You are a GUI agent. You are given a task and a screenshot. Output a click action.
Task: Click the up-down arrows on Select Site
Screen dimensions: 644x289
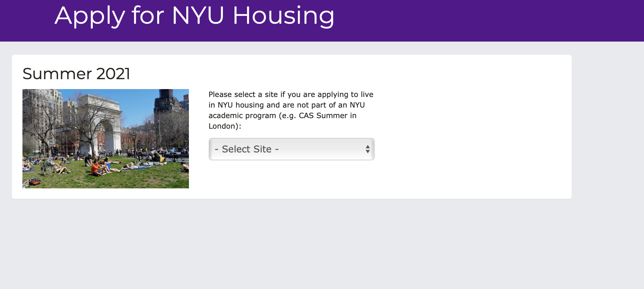tap(368, 149)
